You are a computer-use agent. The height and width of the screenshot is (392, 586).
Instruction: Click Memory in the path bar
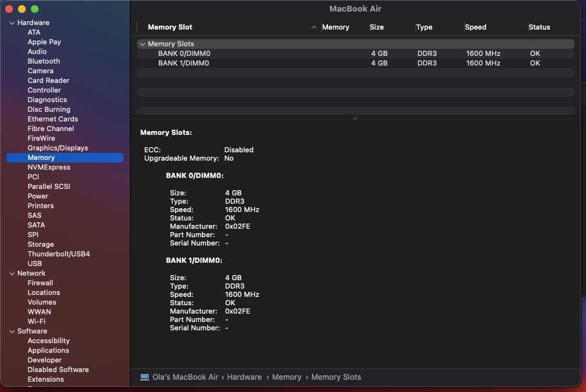tap(287, 377)
